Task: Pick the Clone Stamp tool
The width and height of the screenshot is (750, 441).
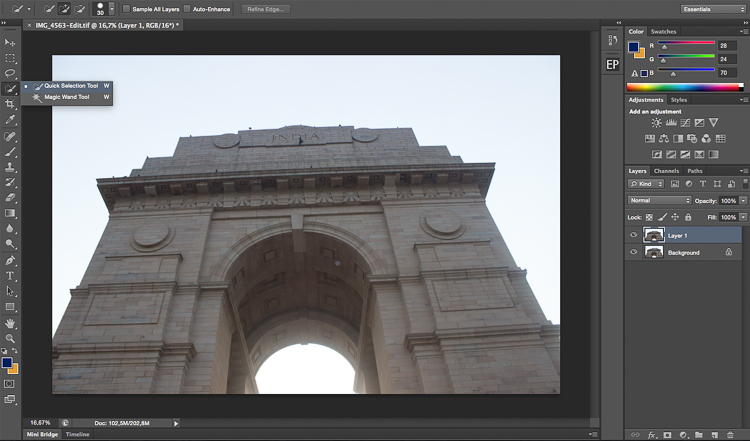Action: pos(10,167)
